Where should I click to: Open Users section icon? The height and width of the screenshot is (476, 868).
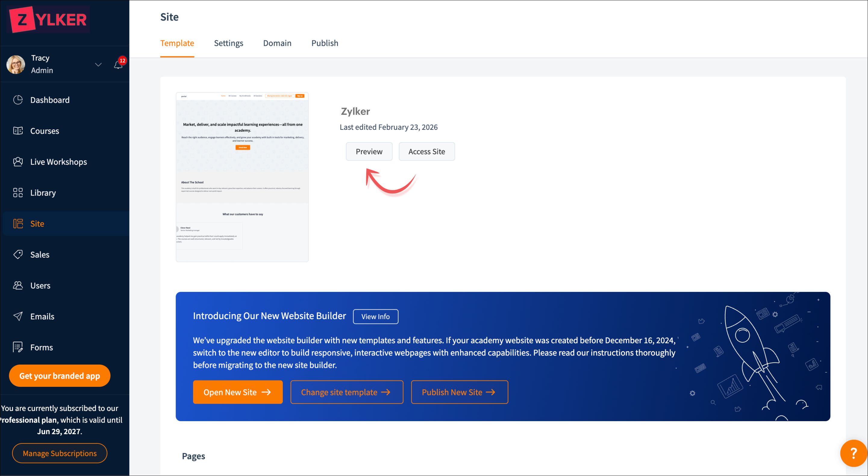point(18,286)
